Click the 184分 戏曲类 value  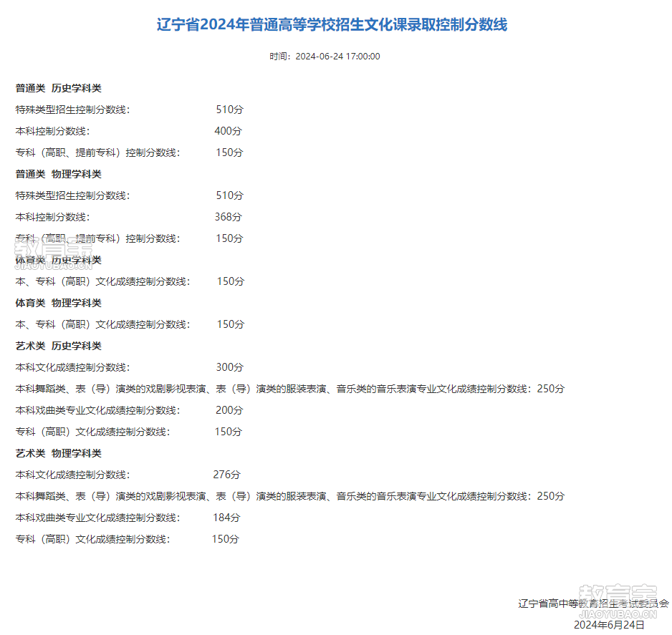[x=226, y=518]
